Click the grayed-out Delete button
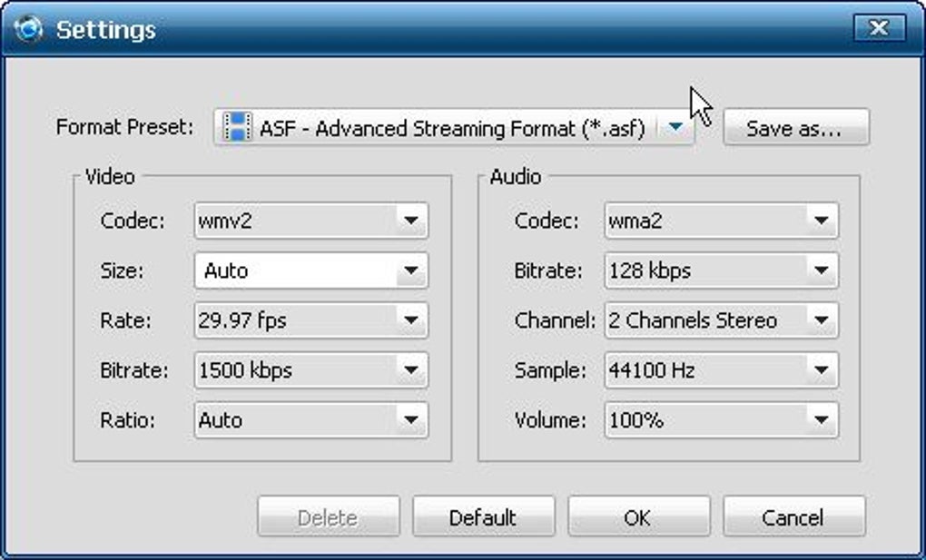926x560 pixels. tap(328, 517)
